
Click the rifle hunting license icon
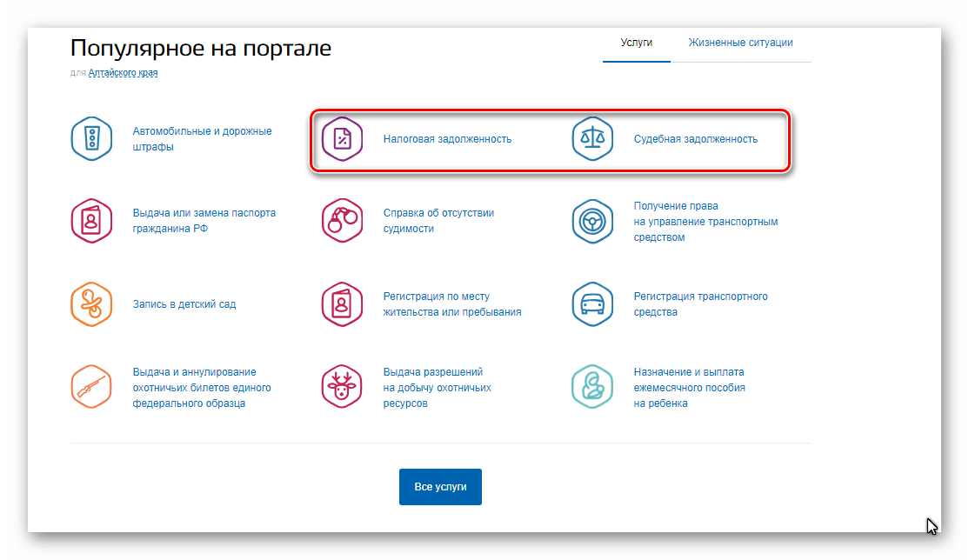point(91,387)
